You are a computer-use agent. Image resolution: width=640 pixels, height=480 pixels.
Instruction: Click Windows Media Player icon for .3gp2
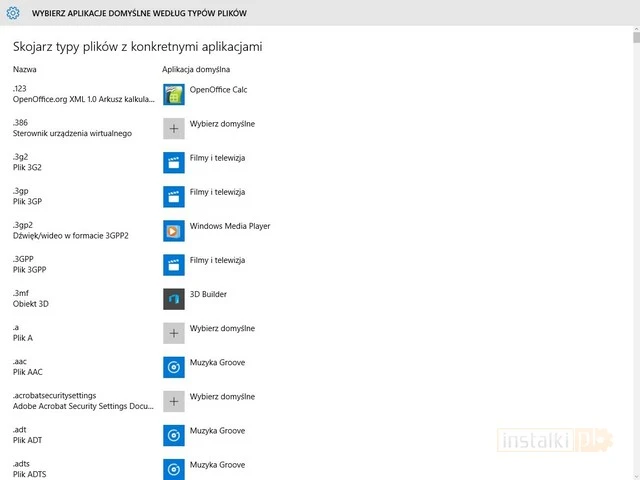174,231
